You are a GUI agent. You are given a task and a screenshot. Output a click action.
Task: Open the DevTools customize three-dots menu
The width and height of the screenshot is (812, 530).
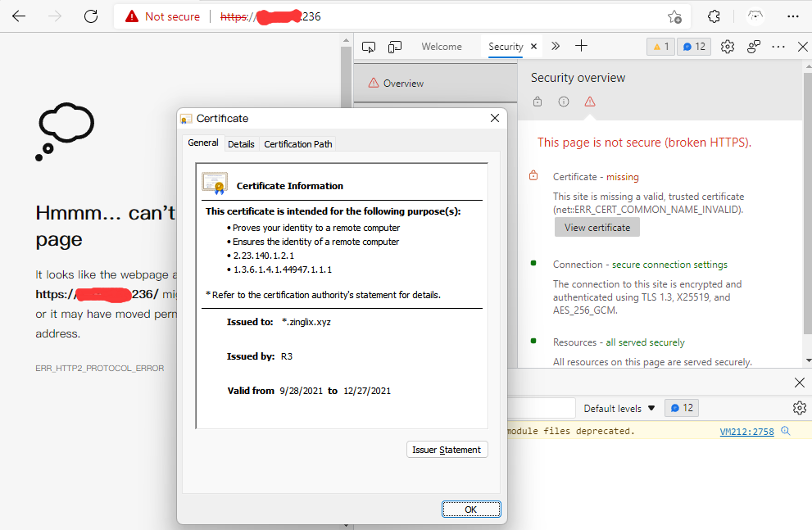tap(778, 47)
